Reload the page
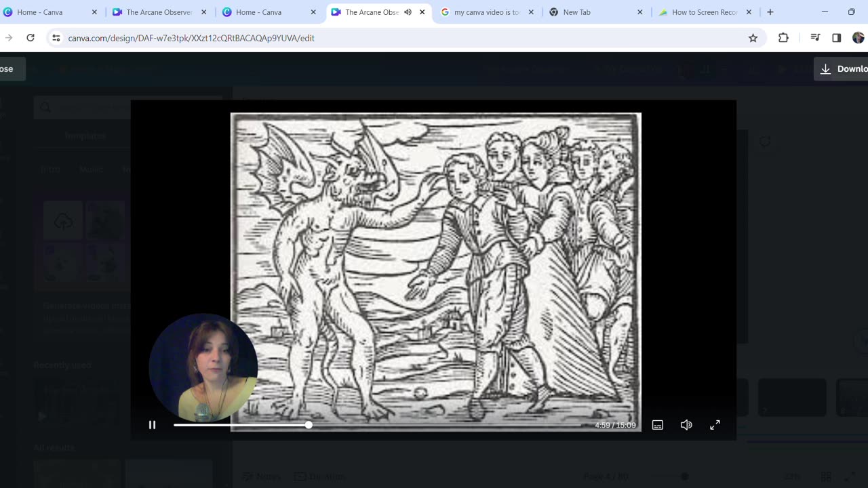 pyautogui.click(x=31, y=38)
